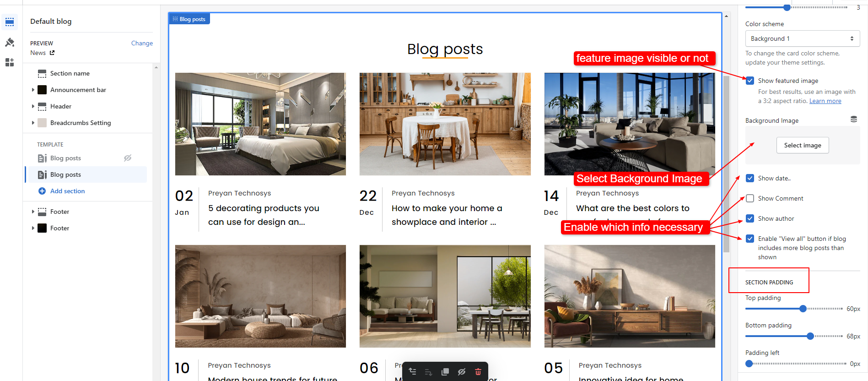
Task: Click the preview pane vertical scrollbar
Action: pos(726,163)
